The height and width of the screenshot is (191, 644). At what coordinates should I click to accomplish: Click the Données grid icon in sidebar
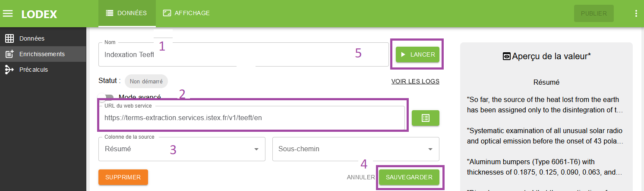pyautogui.click(x=9, y=38)
